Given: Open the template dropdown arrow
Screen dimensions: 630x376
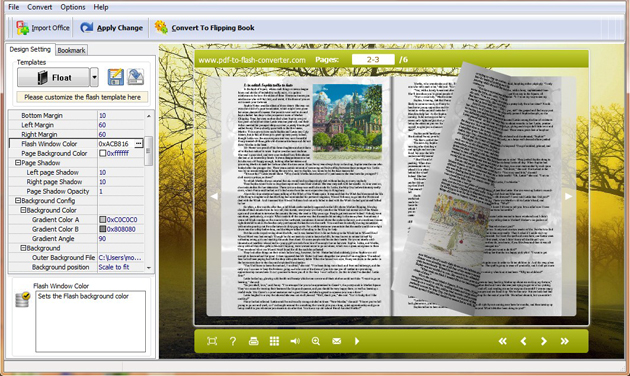Looking at the screenshot, I should pyautogui.click(x=94, y=77).
